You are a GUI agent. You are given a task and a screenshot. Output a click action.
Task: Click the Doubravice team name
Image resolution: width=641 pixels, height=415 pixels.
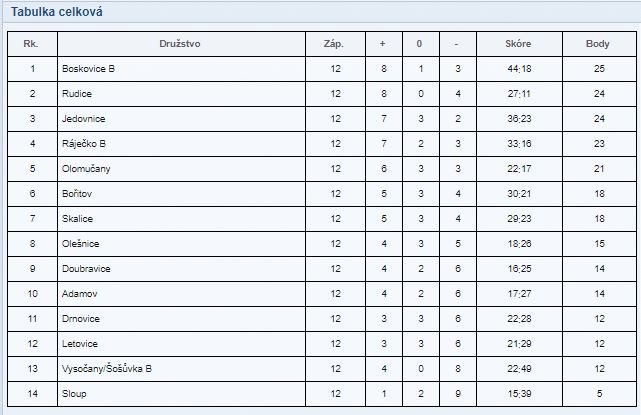(86, 269)
